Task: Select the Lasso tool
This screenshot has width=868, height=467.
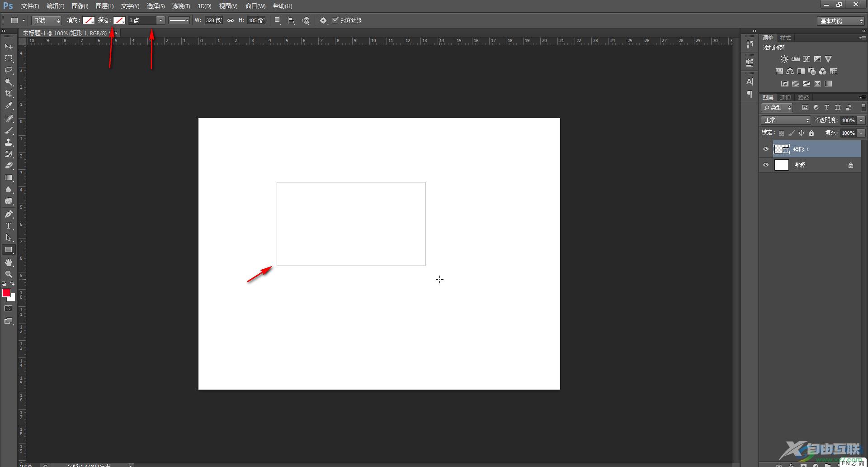Action: click(9, 70)
